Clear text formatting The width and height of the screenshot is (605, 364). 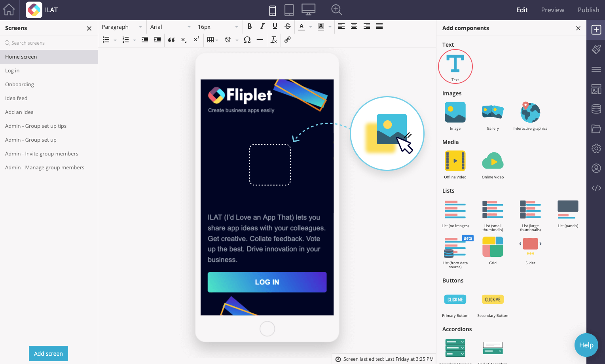pos(274,40)
